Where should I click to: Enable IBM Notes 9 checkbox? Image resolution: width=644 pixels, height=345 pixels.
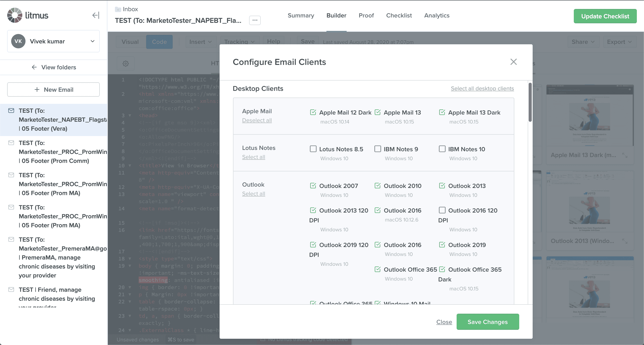[377, 149]
